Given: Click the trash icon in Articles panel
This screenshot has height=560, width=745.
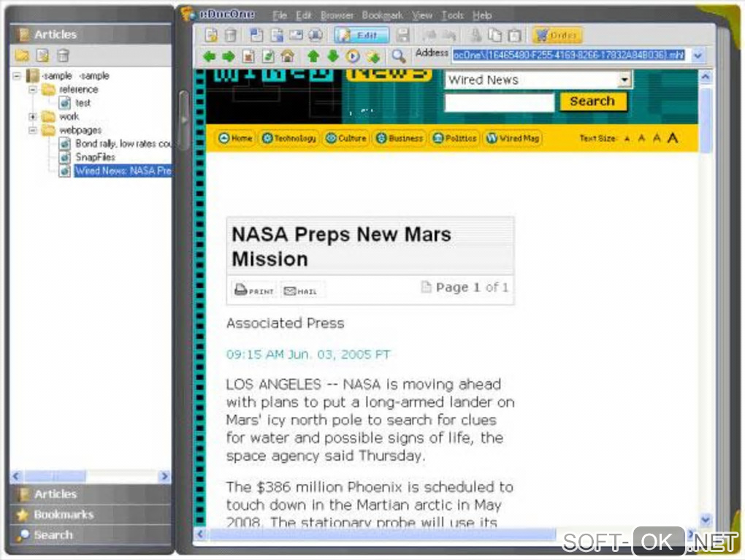Looking at the screenshot, I should tap(63, 55).
